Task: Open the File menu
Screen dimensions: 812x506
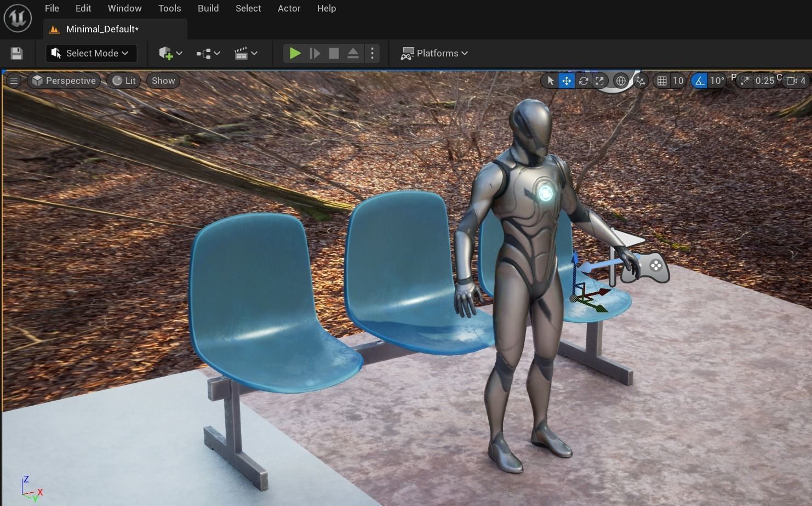Action: 52,8
